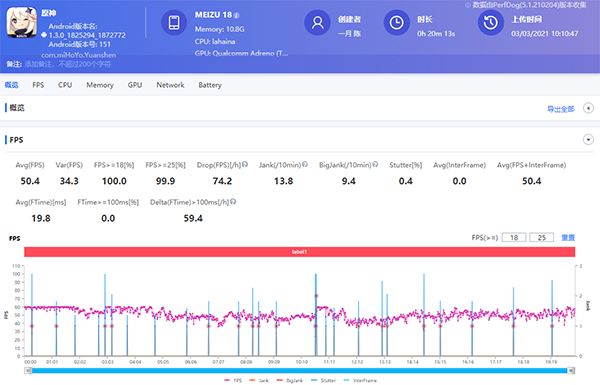
Task: Click the info icon beside MEIZU 18
Action: (236, 16)
